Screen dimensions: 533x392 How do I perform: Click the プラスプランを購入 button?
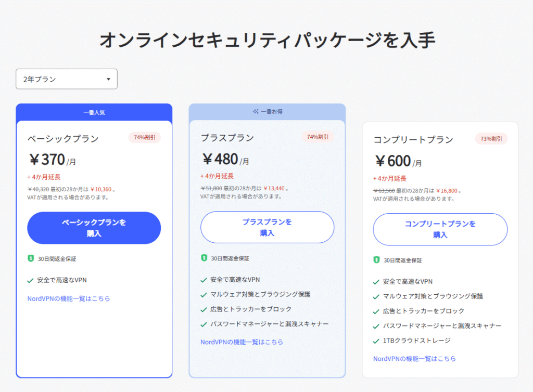(267, 227)
